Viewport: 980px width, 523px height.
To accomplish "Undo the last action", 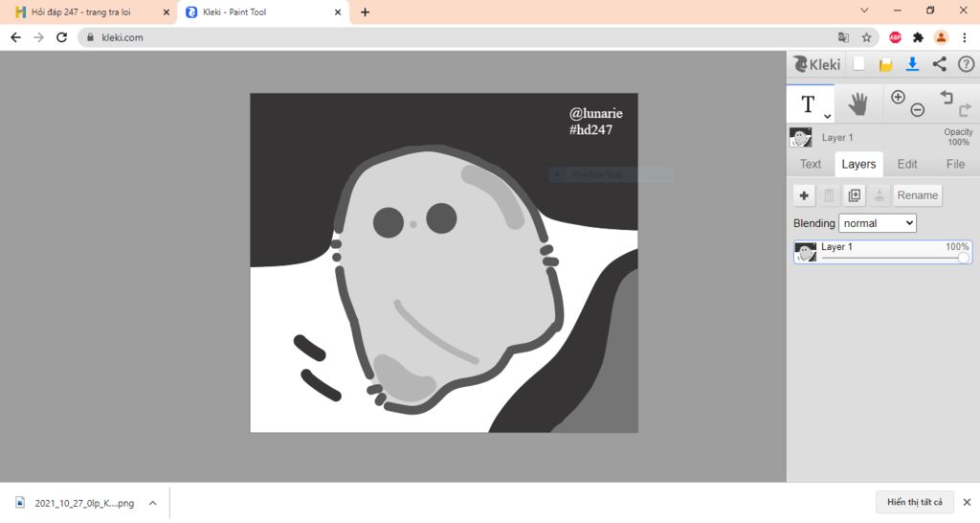I will click(947, 97).
